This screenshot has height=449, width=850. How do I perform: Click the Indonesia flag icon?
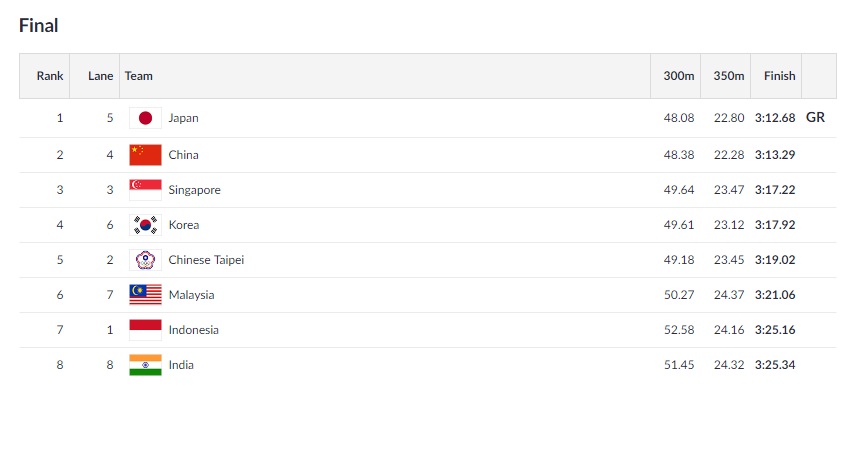[145, 330]
